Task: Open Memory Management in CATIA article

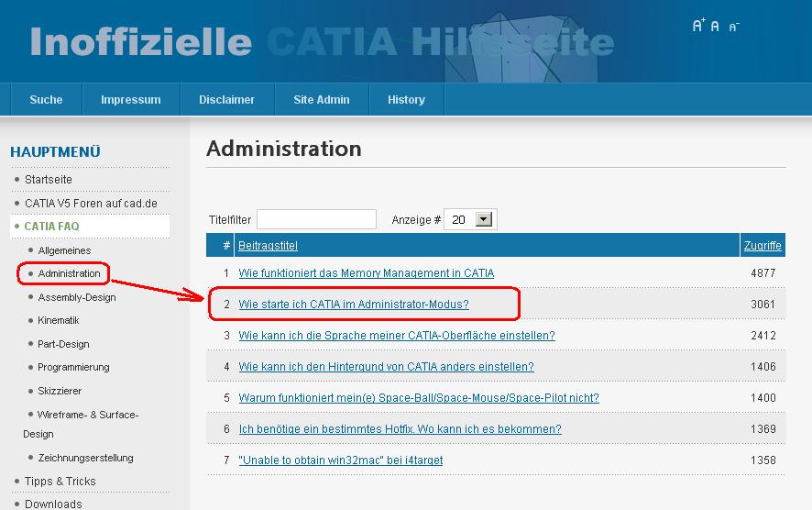Action: click(366, 273)
